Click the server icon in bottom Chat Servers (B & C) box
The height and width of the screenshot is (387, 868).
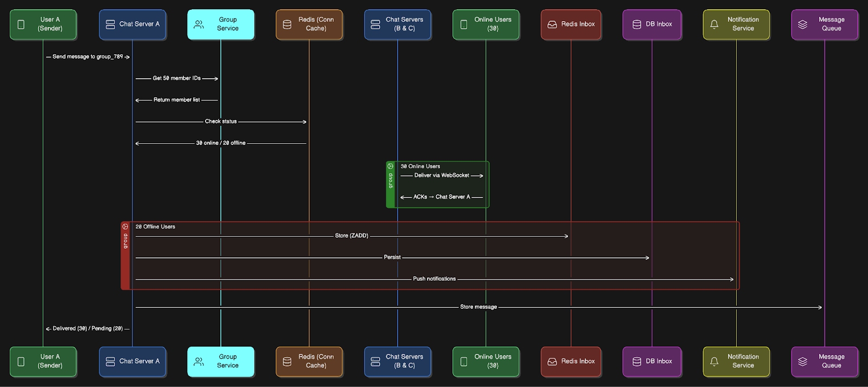[375, 361]
